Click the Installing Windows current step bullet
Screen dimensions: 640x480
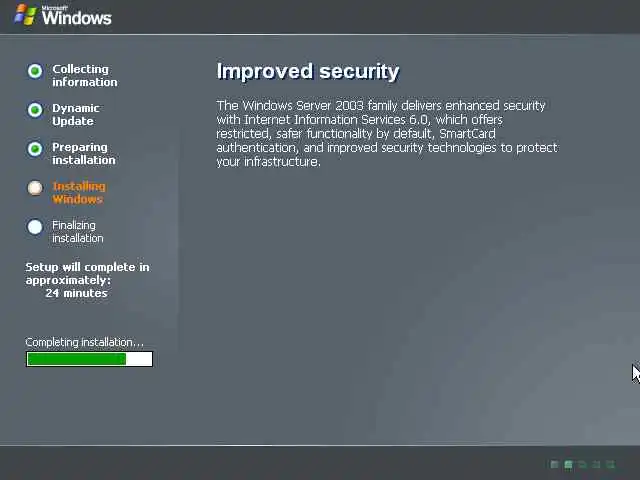35,188
